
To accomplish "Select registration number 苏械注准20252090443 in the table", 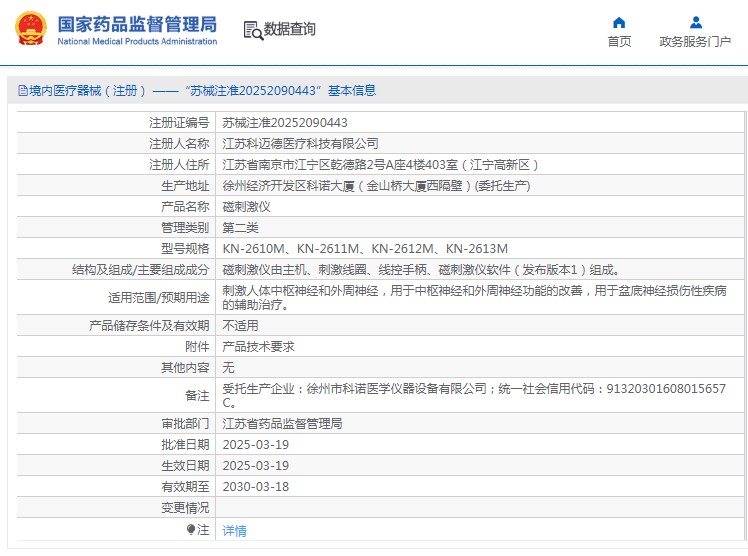I will (x=285, y=123).
